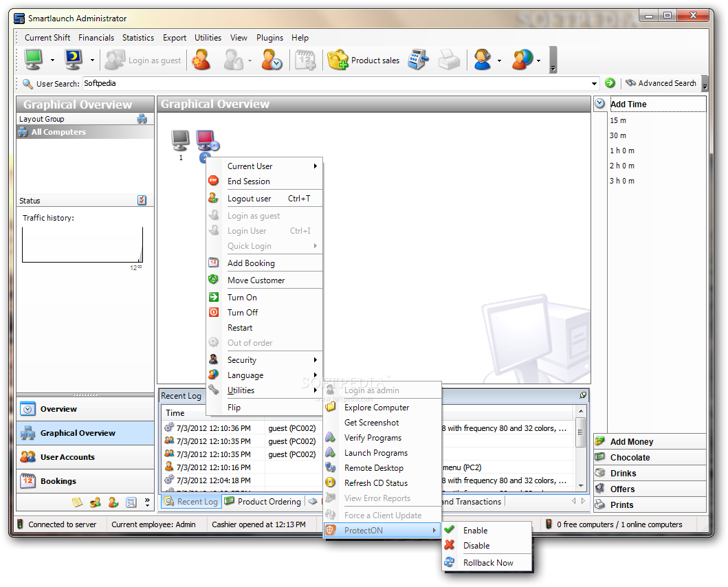Click the printer toolbar icon
728x587 pixels.
click(449, 60)
